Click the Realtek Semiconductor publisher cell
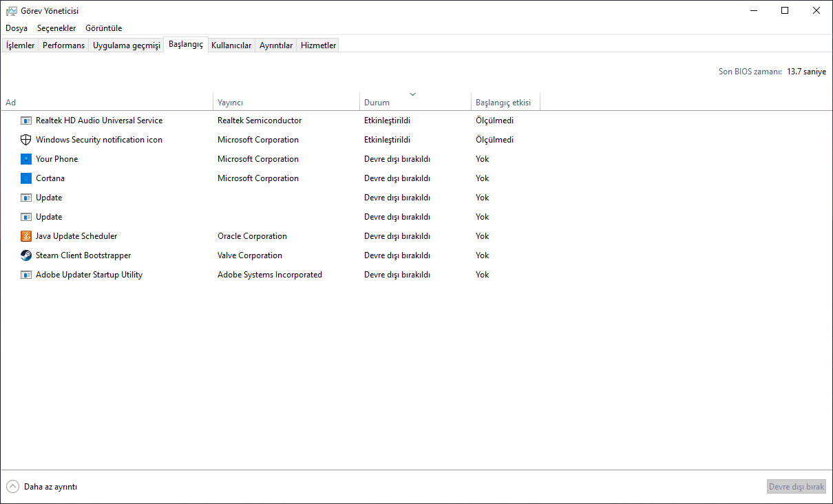 tap(260, 120)
